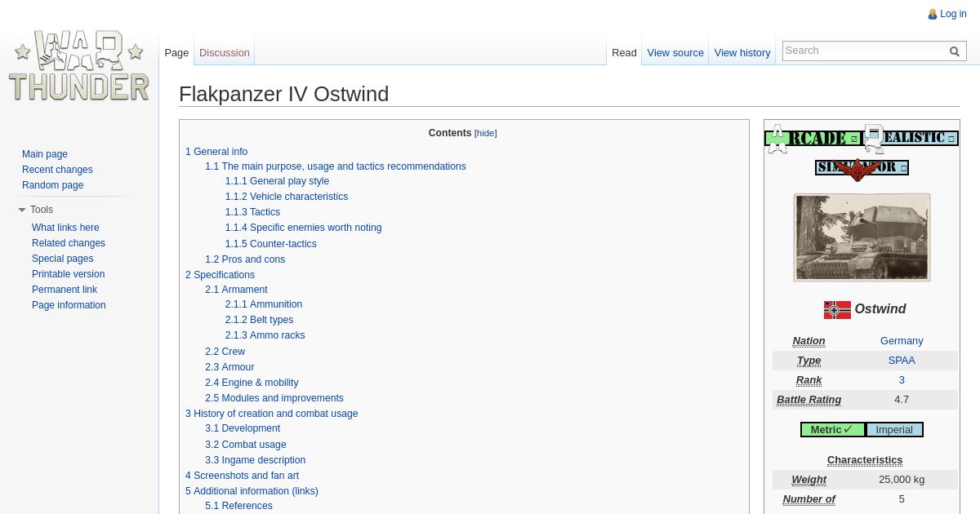980x514 pixels.
Task: Open Permanent link in Tools
Action: [x=65, y=290]
